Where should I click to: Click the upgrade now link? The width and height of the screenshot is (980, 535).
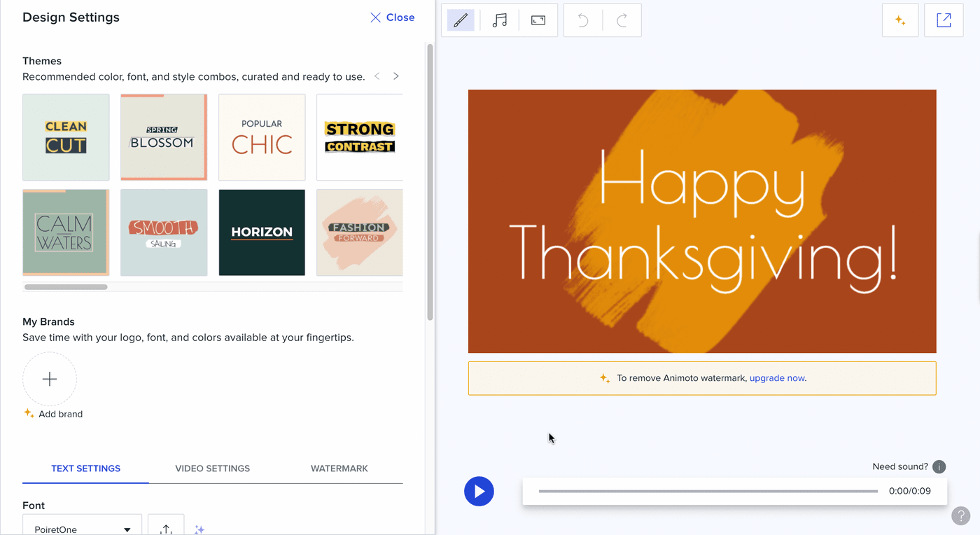(777, 378)
